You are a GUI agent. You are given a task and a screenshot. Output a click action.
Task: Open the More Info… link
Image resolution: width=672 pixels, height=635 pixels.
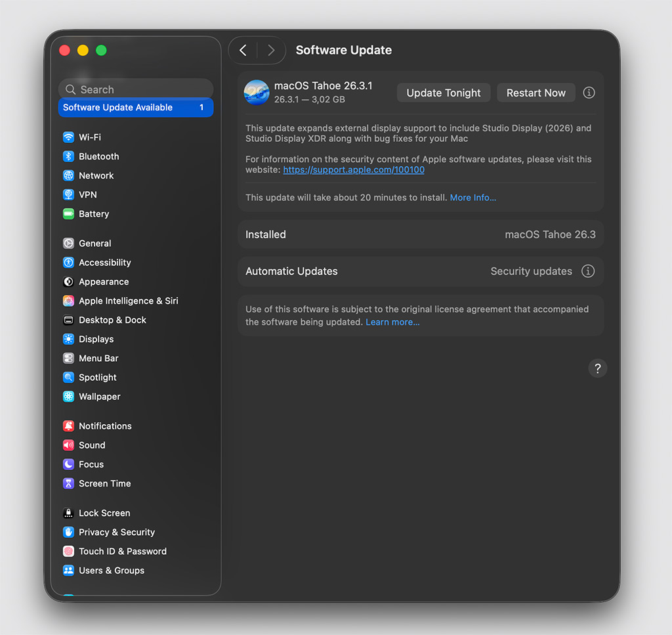[x=472, y=198]
